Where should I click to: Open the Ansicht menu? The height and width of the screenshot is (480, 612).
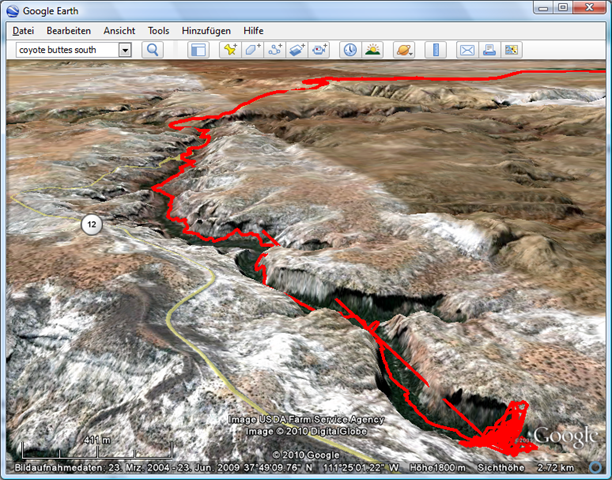[119, 31]
